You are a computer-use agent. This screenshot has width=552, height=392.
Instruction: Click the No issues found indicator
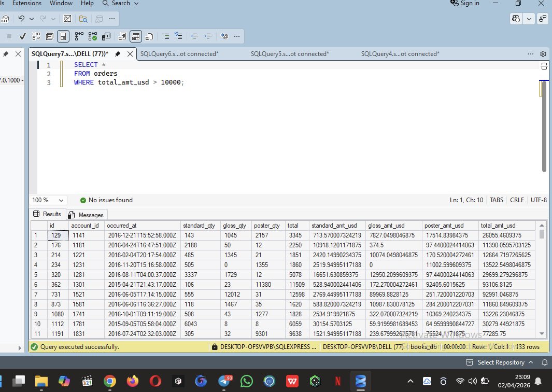(x=106, y=200)
